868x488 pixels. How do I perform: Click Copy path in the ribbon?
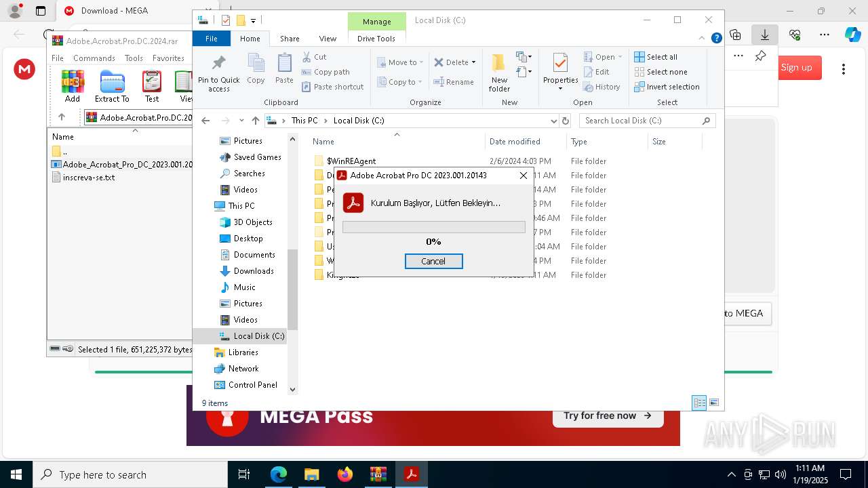(x=325, y=72)
